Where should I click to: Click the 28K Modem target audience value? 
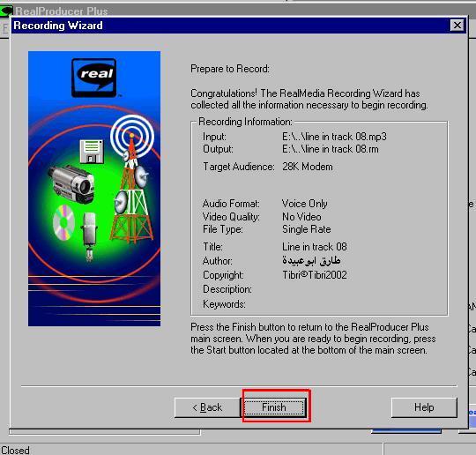(308, 167)
